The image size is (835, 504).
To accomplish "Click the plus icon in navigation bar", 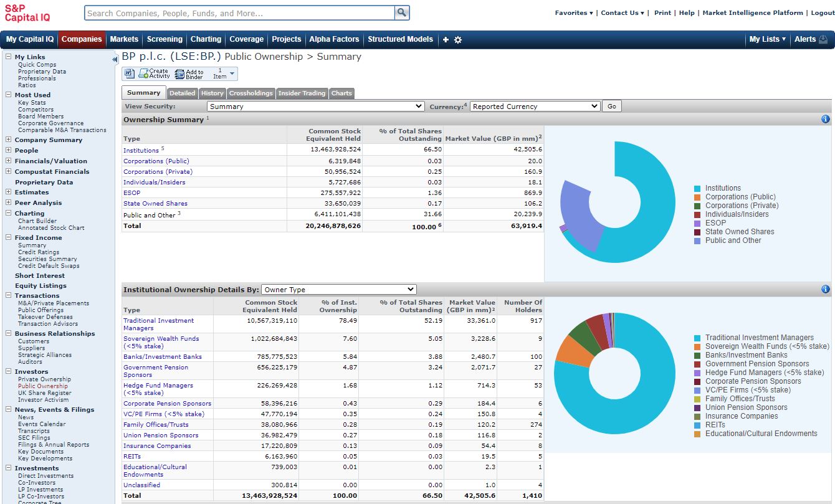I will tap(446, 40).
